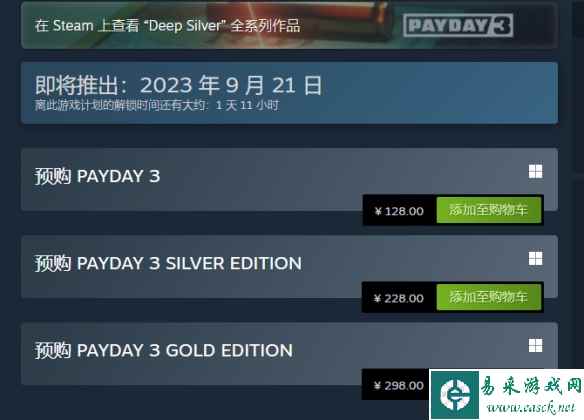Click Windows icon beside PAYDAY 3 pre-purchase

pyautogui.click(x=535, y=172)
